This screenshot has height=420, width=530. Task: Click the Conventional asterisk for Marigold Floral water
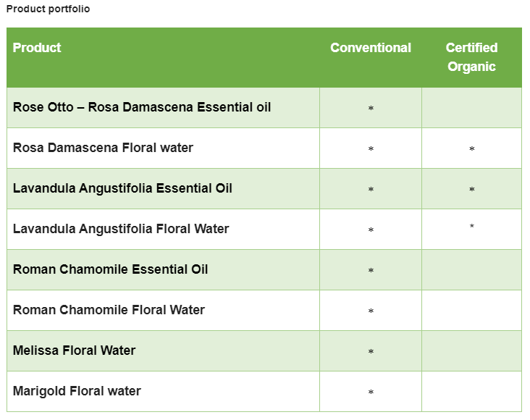click(x=371, y=392)
